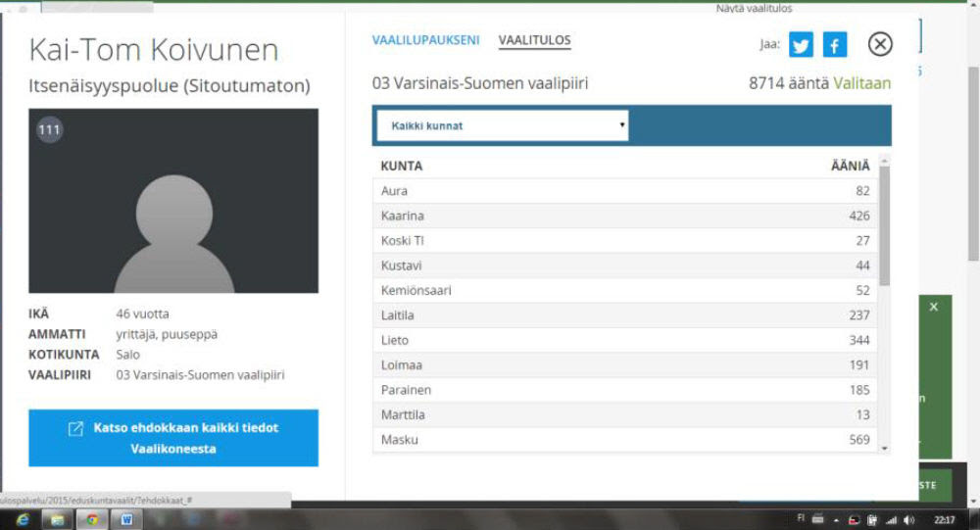Click the vote table scrollbar thumb
This screenshot has width=980, height=530.
click(884, 226)
